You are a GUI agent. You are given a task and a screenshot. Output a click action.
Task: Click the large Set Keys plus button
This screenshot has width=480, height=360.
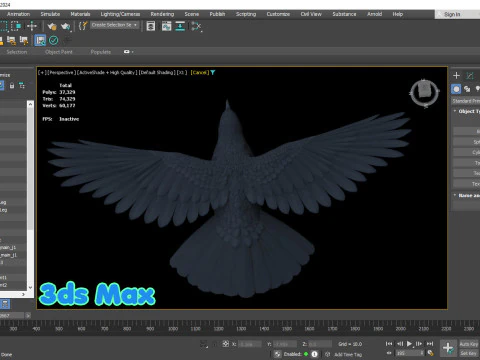(x=448, y=348)
